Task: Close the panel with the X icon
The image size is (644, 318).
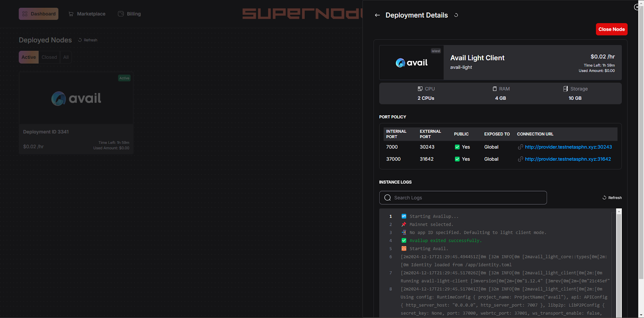Action: [637, 7]
